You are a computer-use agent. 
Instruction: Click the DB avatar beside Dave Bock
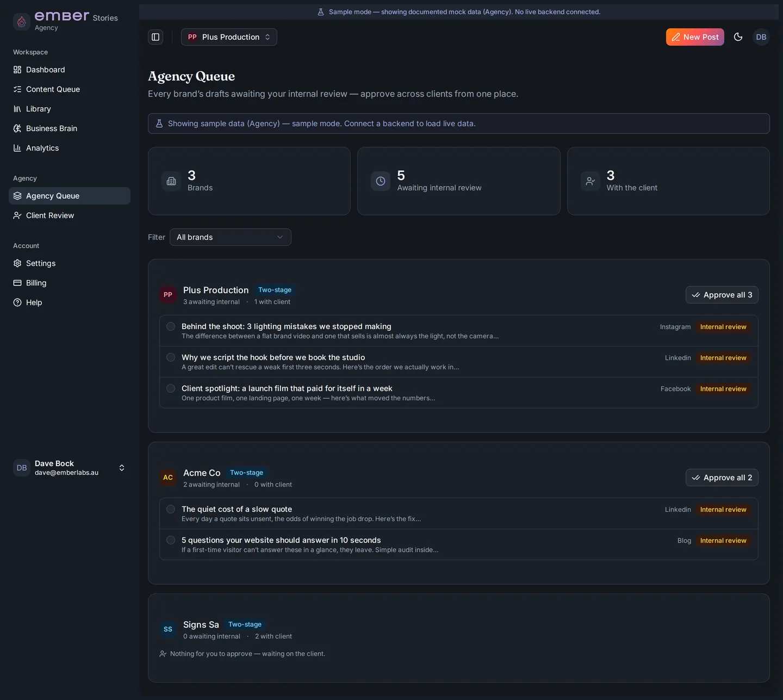(x=22, y=468)
